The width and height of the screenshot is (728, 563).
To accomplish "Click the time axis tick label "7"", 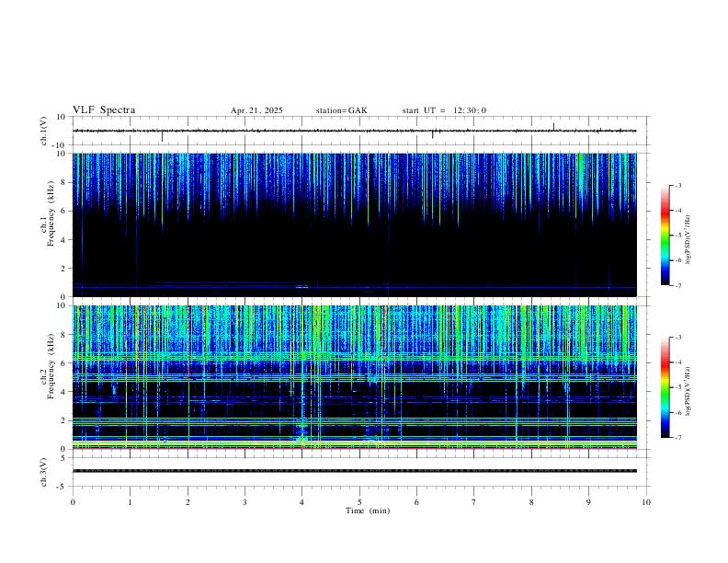I will coord(474,502).
